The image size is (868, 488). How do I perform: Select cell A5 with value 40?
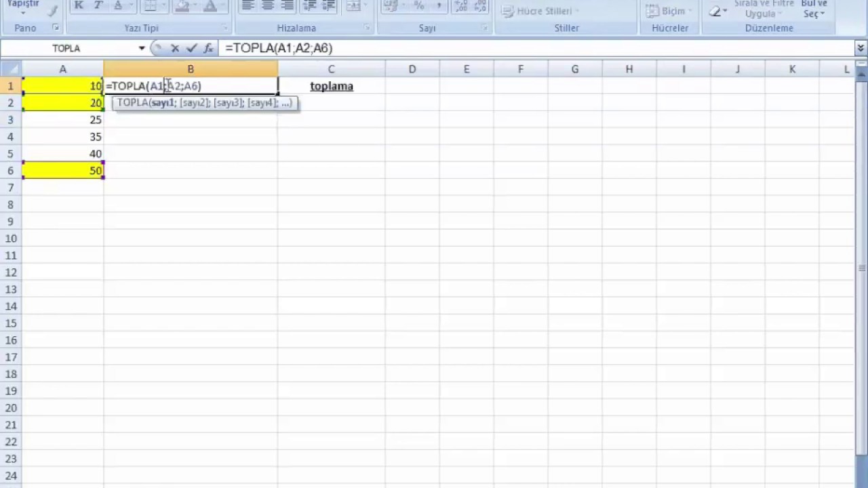point(63,154)
